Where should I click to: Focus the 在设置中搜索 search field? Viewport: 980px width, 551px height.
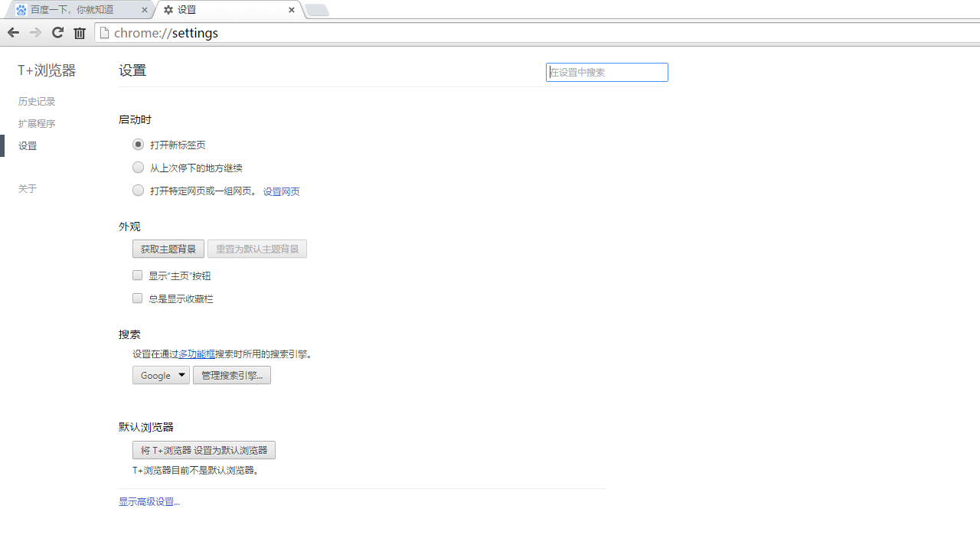pyautogui.click(x=607, y=73)
